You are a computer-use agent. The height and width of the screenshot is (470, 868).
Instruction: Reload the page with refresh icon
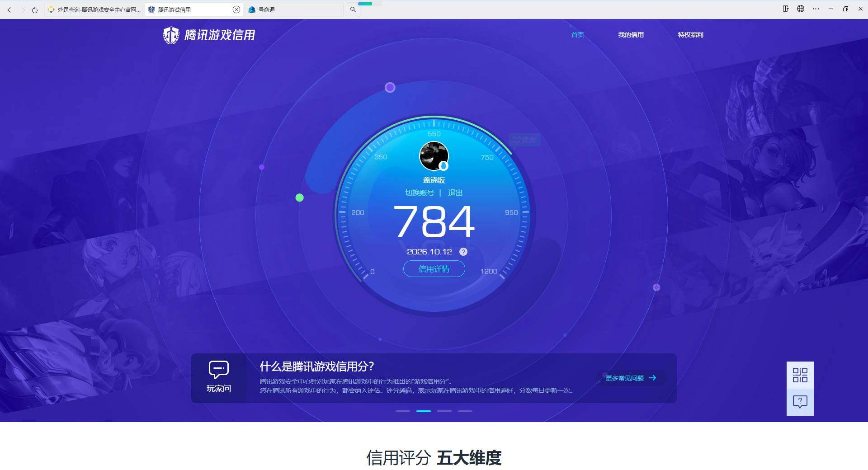tap(35, 9)
